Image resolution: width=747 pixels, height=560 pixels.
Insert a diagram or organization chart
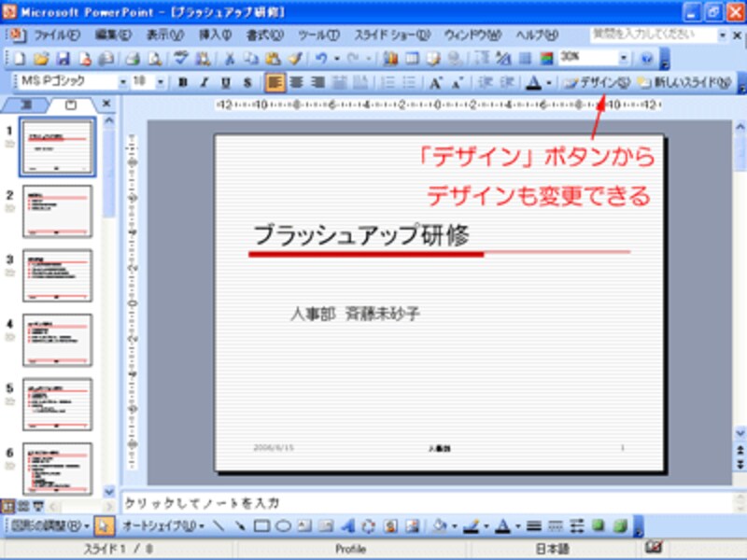tap(369, 525)
